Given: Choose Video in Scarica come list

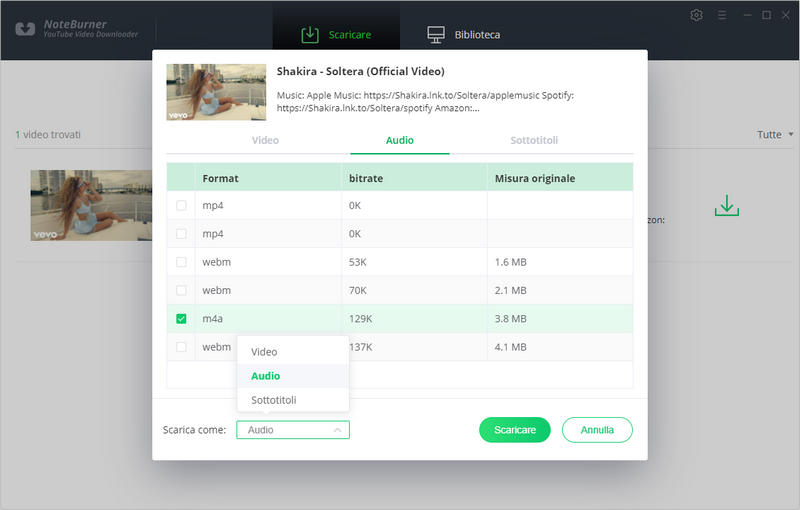Looking at the screenshot, I should tap(293, 352).
